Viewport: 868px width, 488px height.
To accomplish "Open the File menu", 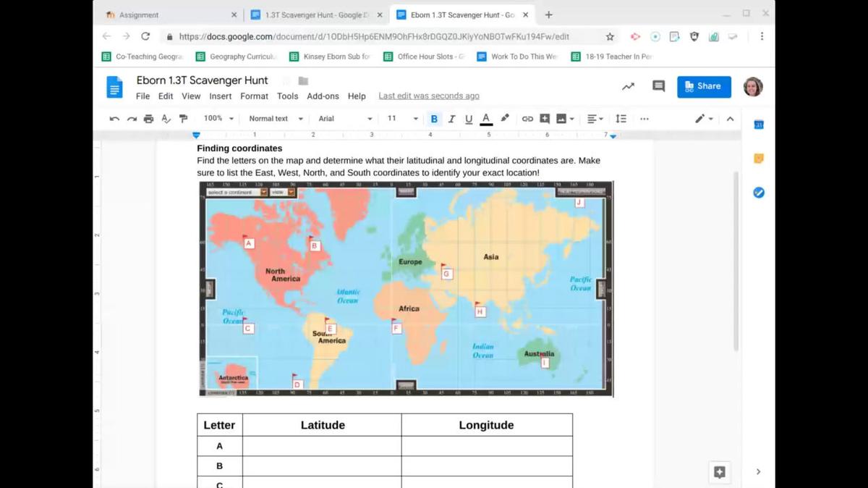I will 143,96.
